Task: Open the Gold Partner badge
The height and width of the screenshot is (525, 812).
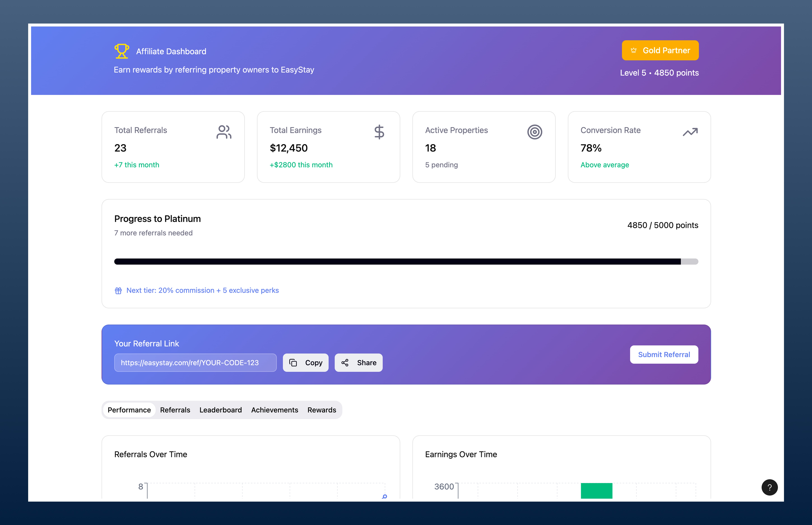Action: pyautogui.click(x=660, y=50)
